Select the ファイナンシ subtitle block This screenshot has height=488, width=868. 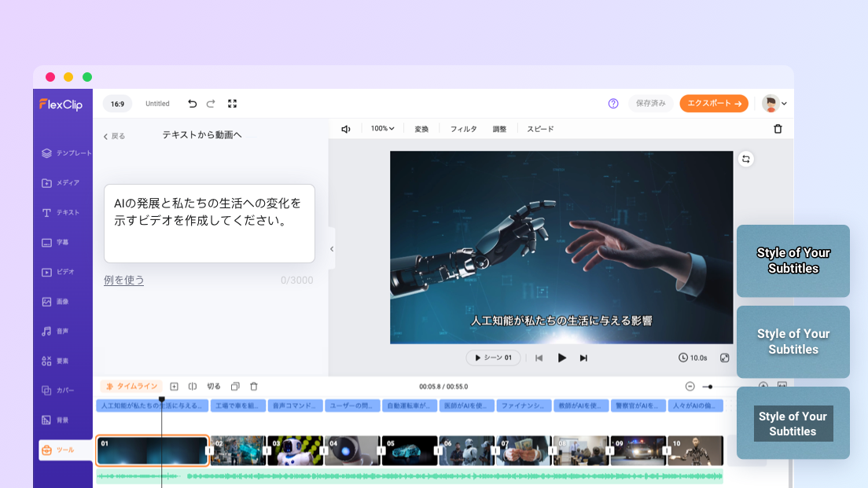click(524, 405)
